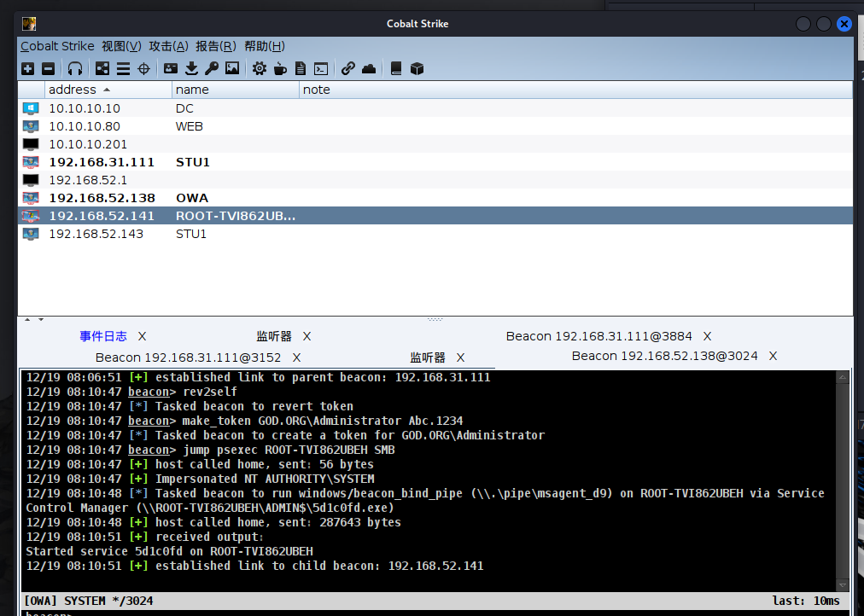Image resolution: width=864 pixels, height=616 pixels.
Task: Close the Beacon 192.168.31.111@3884 tab
Action: [708, 336]
